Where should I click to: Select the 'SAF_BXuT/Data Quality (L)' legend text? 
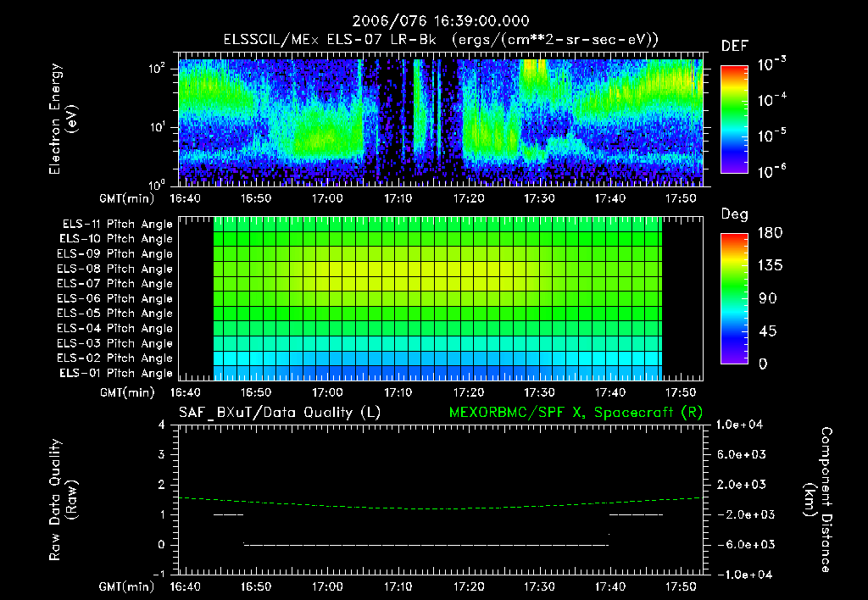click(280, 413)
